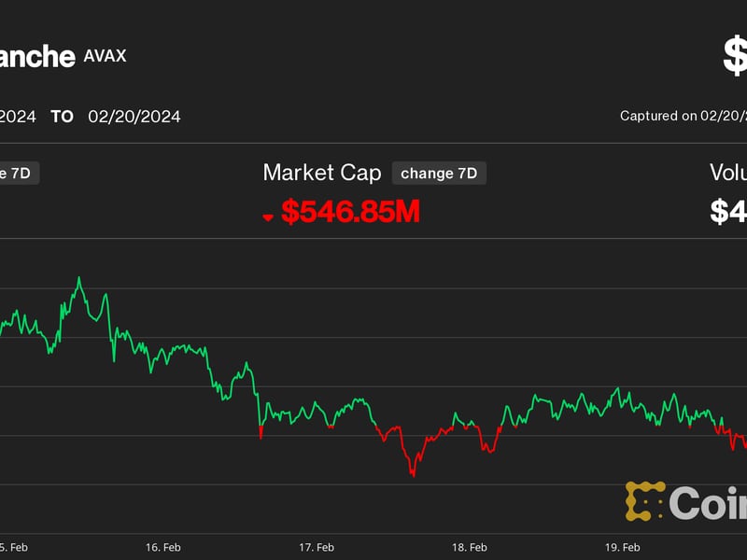Screen dimensions: 747x560
Task: Select the AVAX ticker symbol badge
Action: [104, 56]
